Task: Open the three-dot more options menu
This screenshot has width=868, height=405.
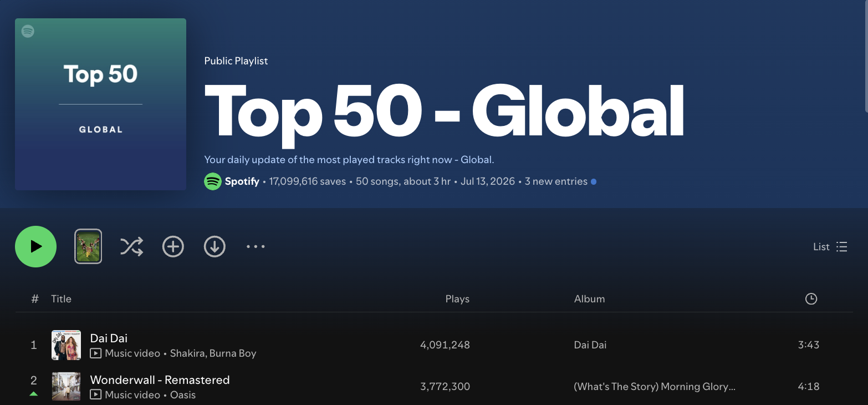Action: pos(256,246)
